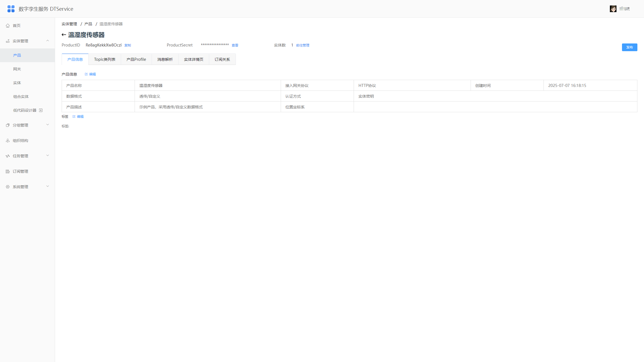Click the 2025-07-07 16:18:15 creation time cell
Image resolution: width=644 pixels, height=362 pixels.
click(x=590, y=86)
